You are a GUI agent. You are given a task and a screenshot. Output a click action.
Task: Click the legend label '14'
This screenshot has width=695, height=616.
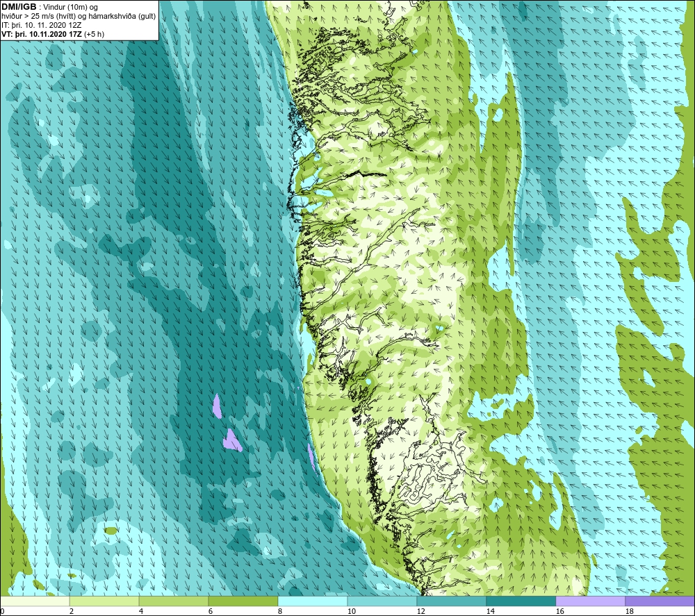point(490,611)
